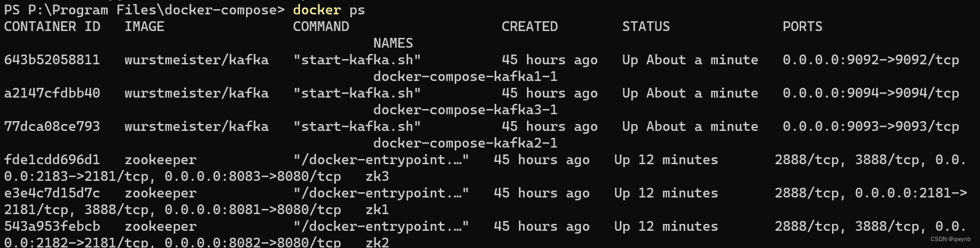Click the port mapping 0.0.0.0:9093->9093/tcp
The height and width of the screenshot is (248, 980).
[x=871, y=126]
